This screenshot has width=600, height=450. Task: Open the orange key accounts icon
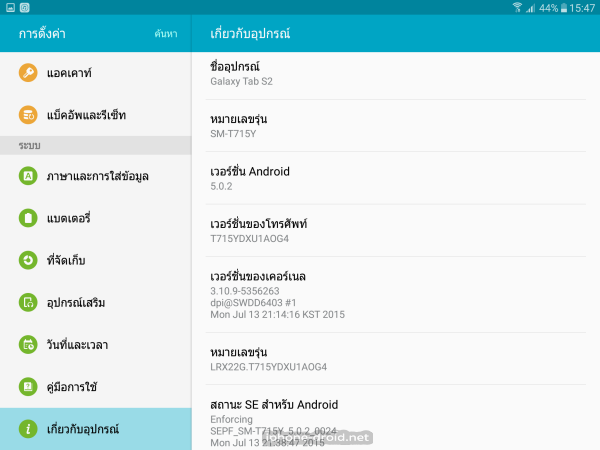(28, 73)
